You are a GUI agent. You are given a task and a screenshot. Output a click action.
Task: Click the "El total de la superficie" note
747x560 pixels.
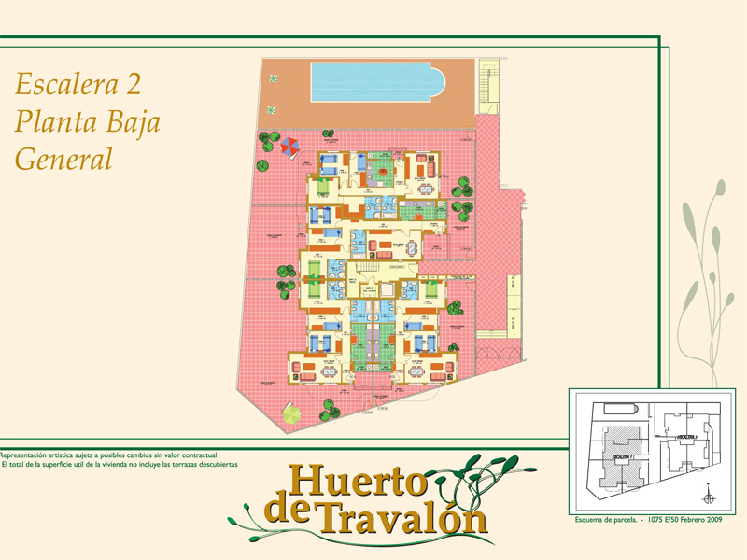(x=120, y=464)
